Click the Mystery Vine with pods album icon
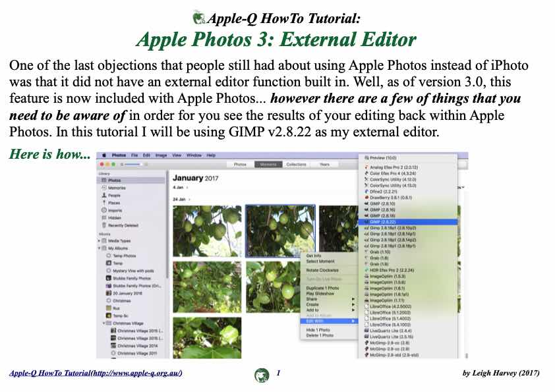 tap(109, 271)
